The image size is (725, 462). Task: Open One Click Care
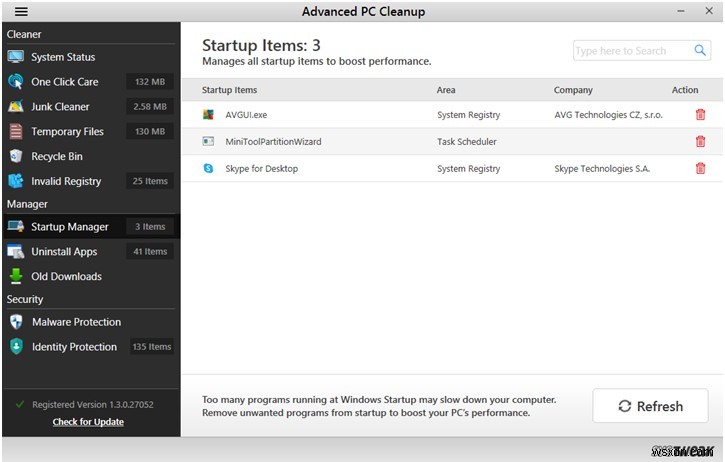tap(65, 82)
